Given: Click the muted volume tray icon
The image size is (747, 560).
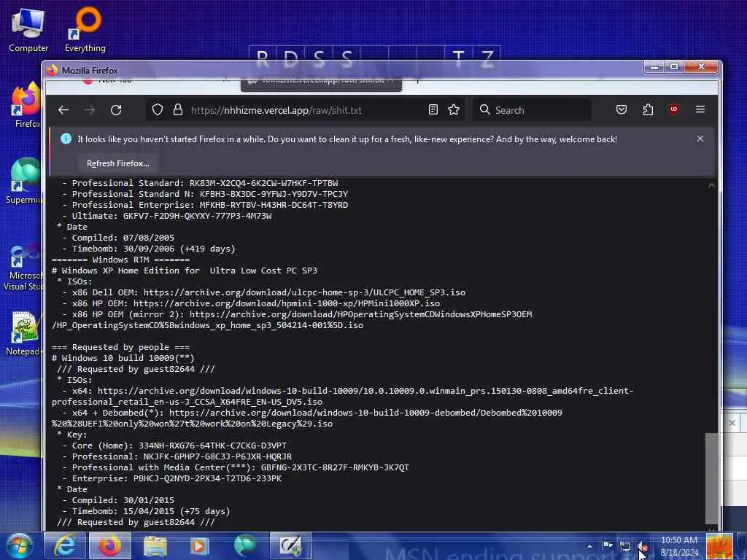Looking at the screenshot, I should click(642, 546).
